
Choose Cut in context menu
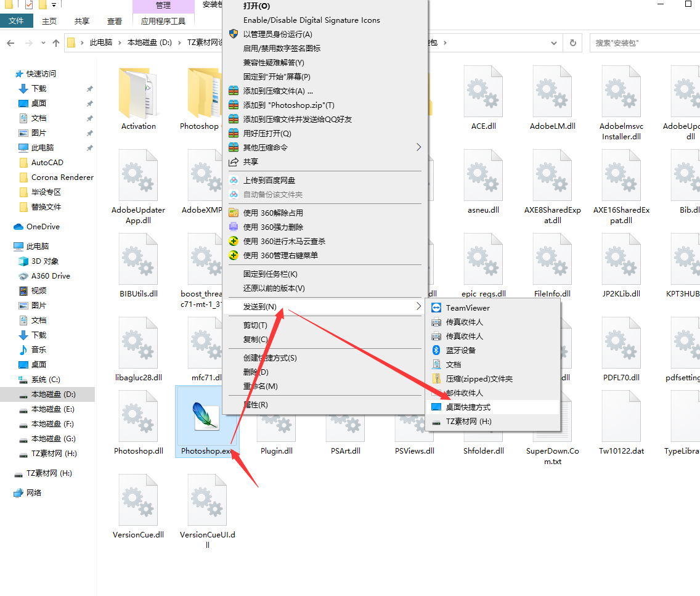coord(325,325)
